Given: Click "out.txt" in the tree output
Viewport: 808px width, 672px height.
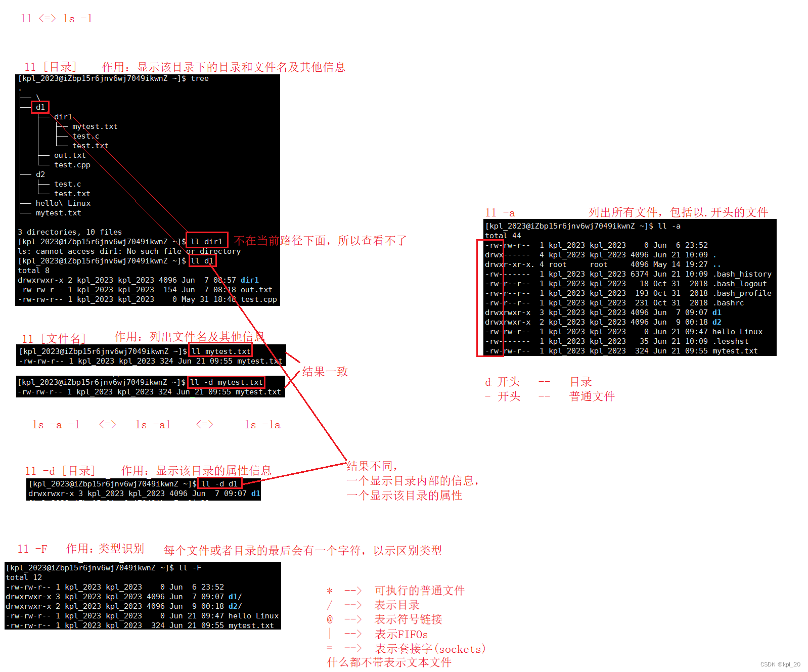Looking at the screenshot, I should pyautogui.click(x=70, y=155).
